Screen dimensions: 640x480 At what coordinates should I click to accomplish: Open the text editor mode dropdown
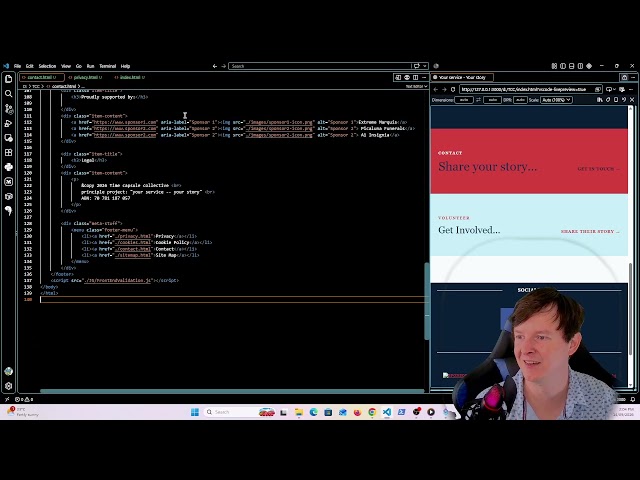(416, 87)
